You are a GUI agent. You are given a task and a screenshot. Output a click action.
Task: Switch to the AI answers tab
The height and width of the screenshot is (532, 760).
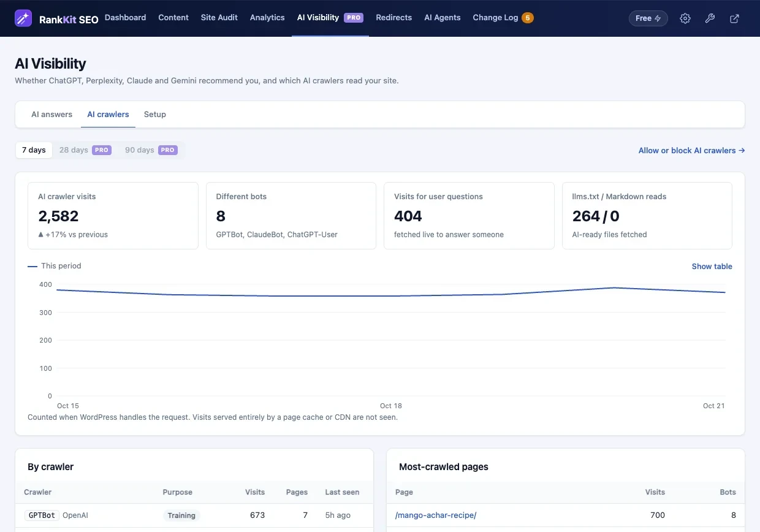[x=51, y=115]
